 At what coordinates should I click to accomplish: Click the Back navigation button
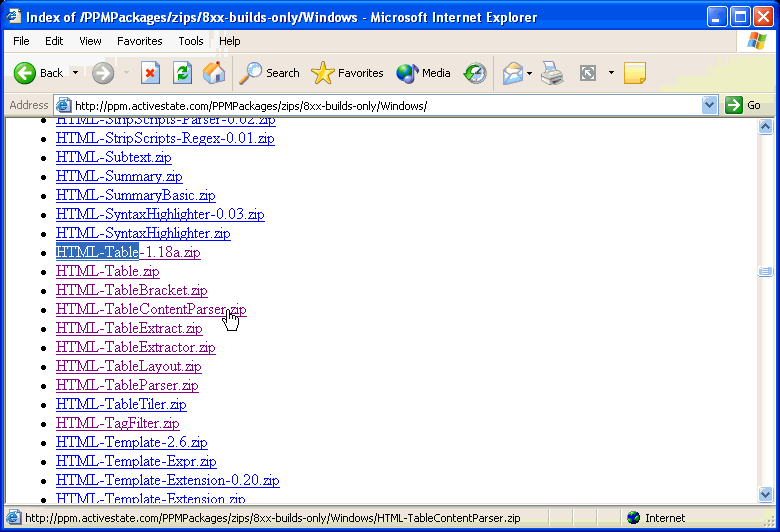pos(38,73)
